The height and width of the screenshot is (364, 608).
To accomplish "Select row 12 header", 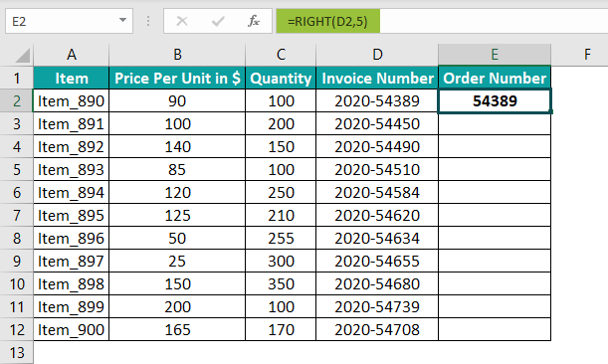I will [x=17, y=329].
